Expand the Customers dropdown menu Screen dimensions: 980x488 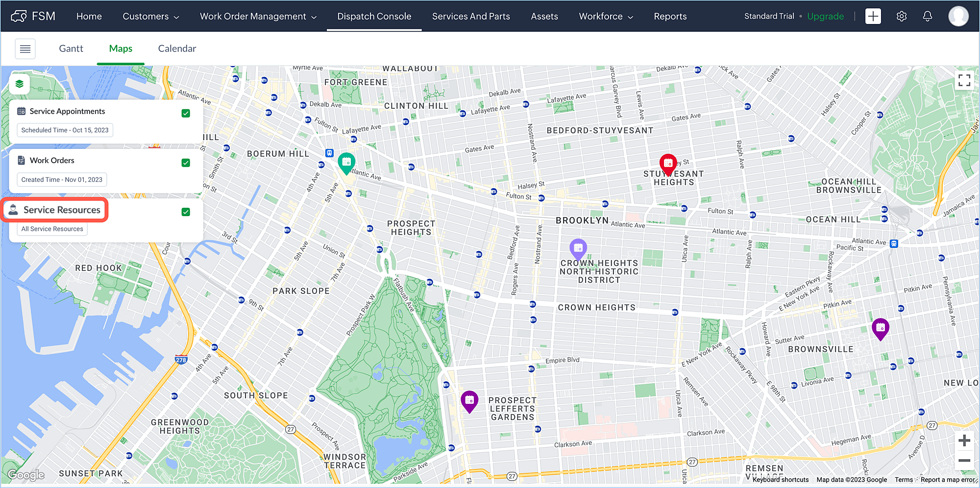point(151,16)
